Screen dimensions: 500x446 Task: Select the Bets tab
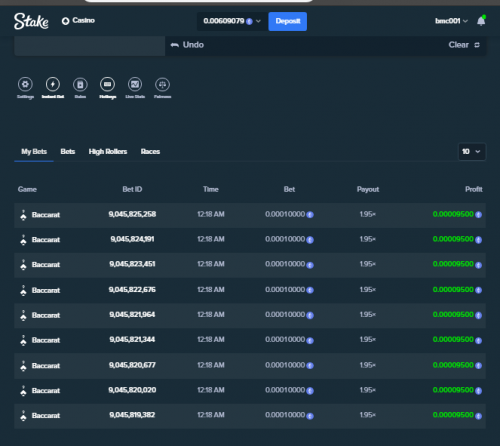pyautogui.click(x=68, y=152)
